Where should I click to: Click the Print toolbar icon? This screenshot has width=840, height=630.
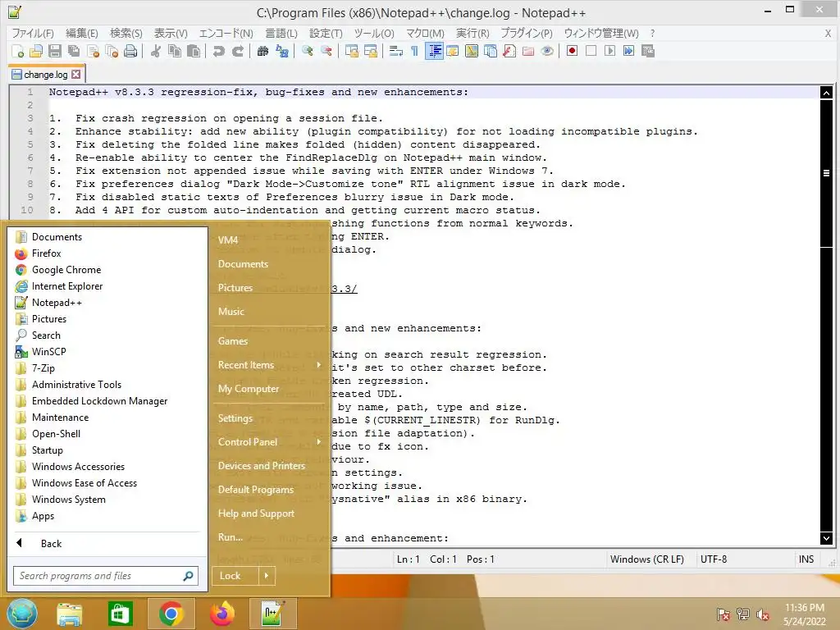click(130, 52)
